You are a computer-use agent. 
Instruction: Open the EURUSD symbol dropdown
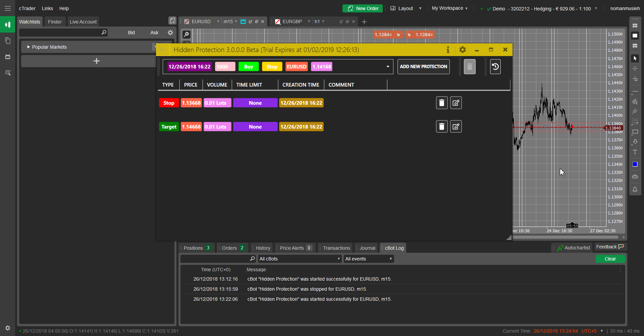[218, 21]
